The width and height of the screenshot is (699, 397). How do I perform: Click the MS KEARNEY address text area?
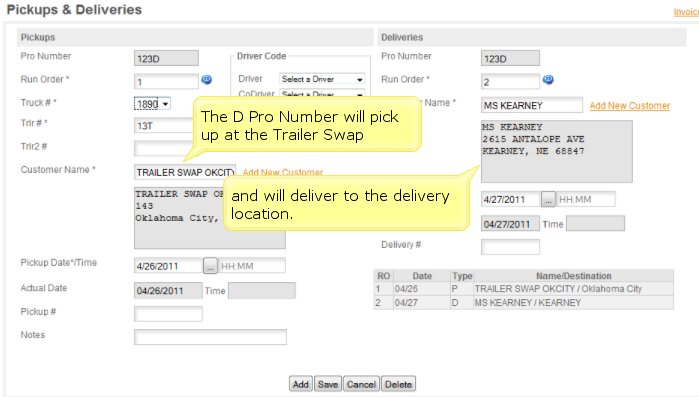pos(556,151)
